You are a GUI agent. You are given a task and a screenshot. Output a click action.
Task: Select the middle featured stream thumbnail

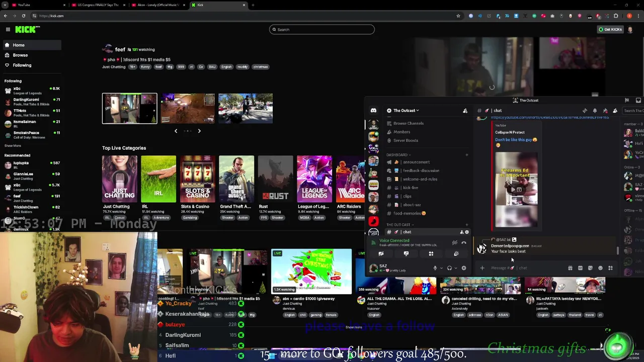(x=188, y=108)
